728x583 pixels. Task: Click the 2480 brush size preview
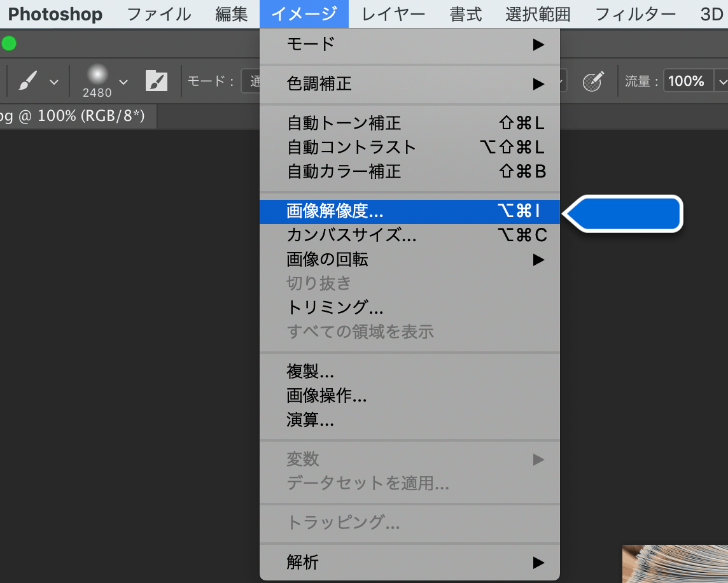point(97,81)
